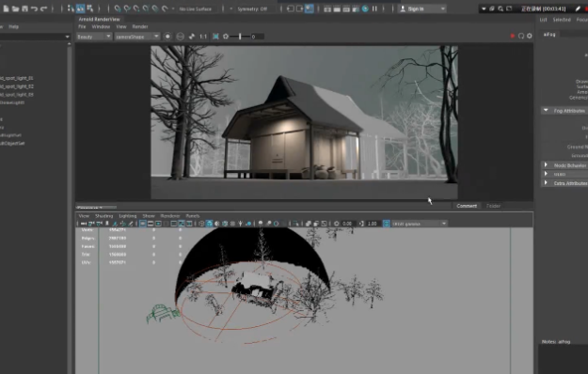Click the Save Scene disk icon
588x374 pixels.
(24, 8)
